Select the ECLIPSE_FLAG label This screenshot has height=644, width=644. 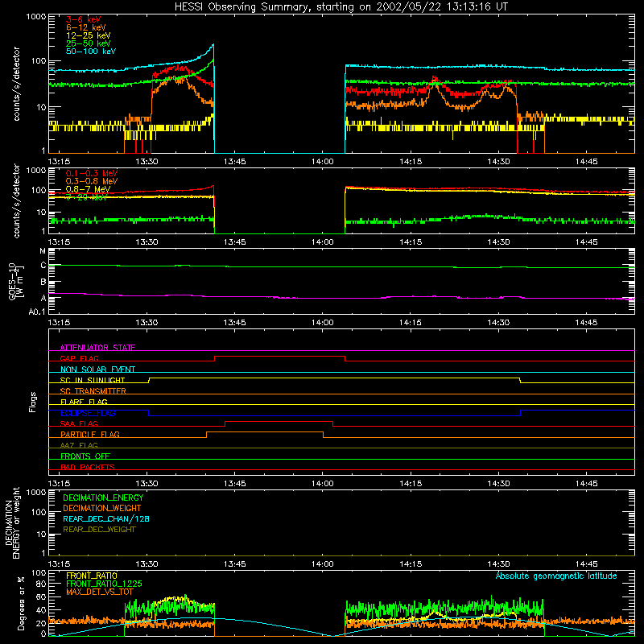(x=88, y=413)
